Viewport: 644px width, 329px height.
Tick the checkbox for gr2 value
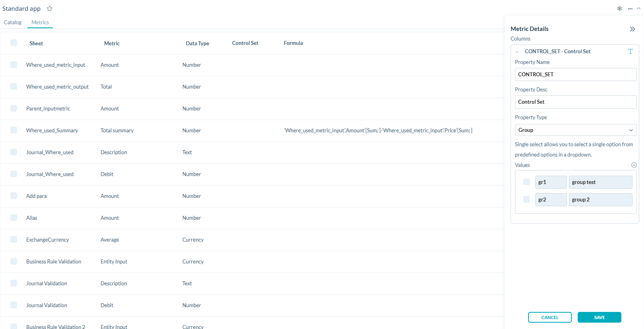[x=526, y=199]
